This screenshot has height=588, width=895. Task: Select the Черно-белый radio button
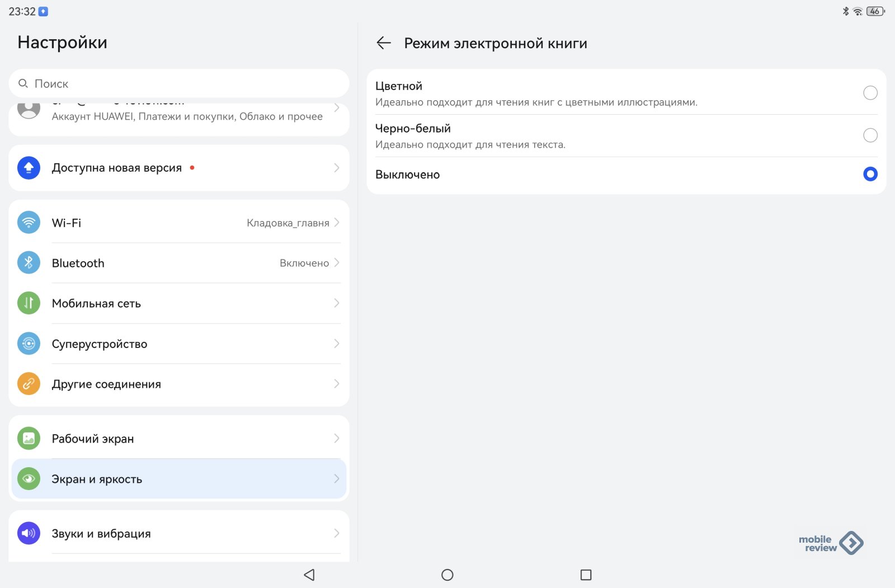870,135
